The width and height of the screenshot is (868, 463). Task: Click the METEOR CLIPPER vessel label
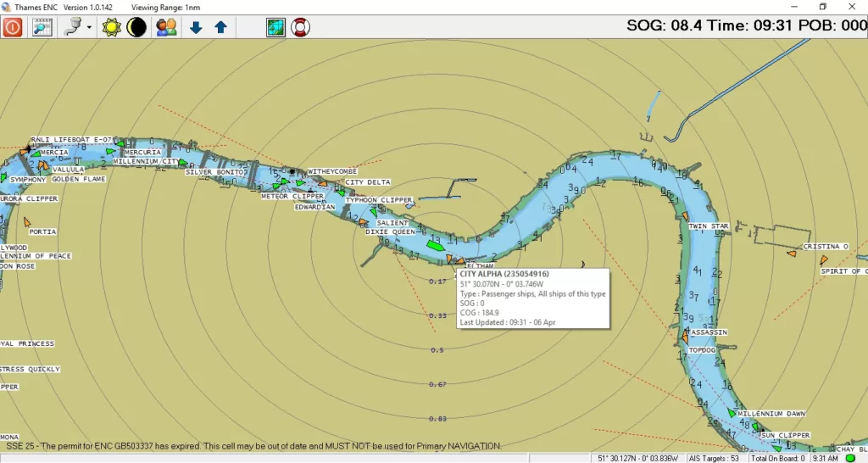point(292,196)
